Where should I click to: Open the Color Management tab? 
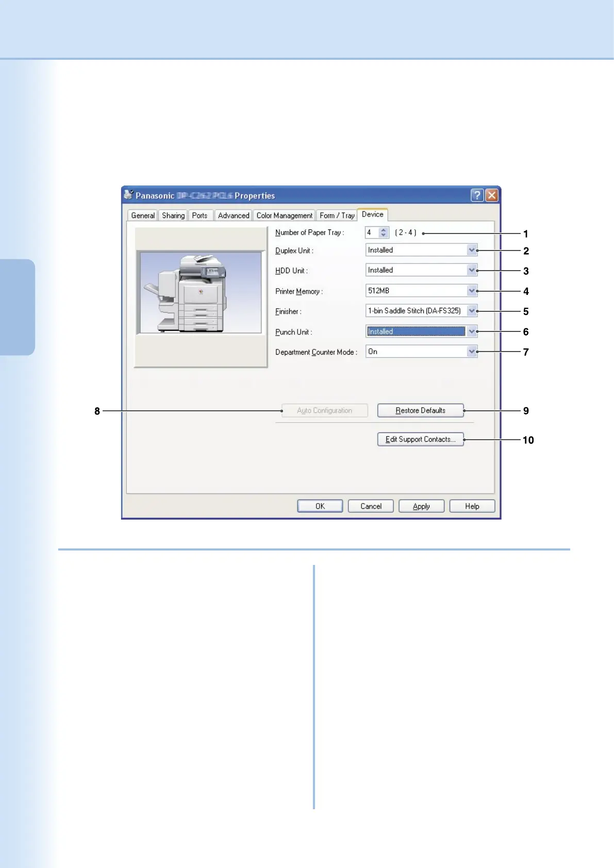284,215
